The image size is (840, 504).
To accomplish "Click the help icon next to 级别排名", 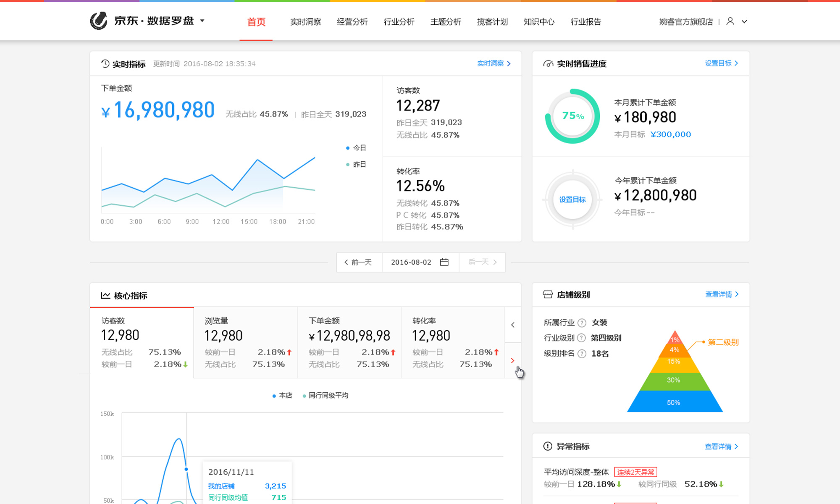I will click(x=582, y=354).
